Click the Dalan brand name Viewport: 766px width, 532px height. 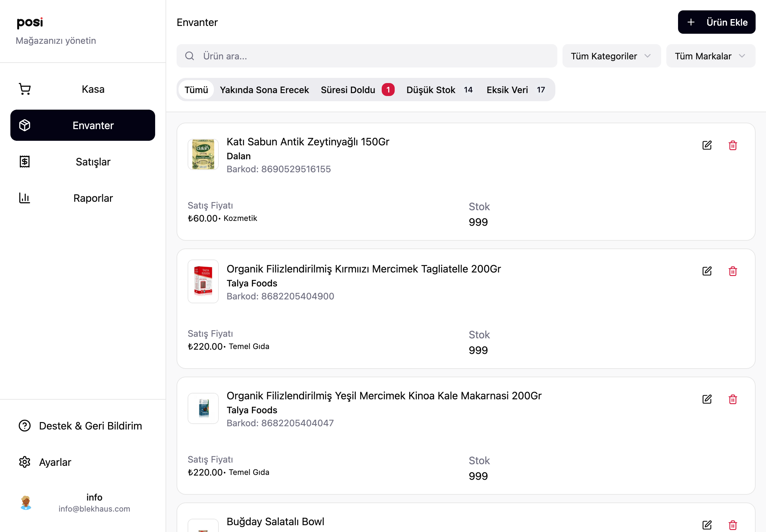tap(239, 156)
